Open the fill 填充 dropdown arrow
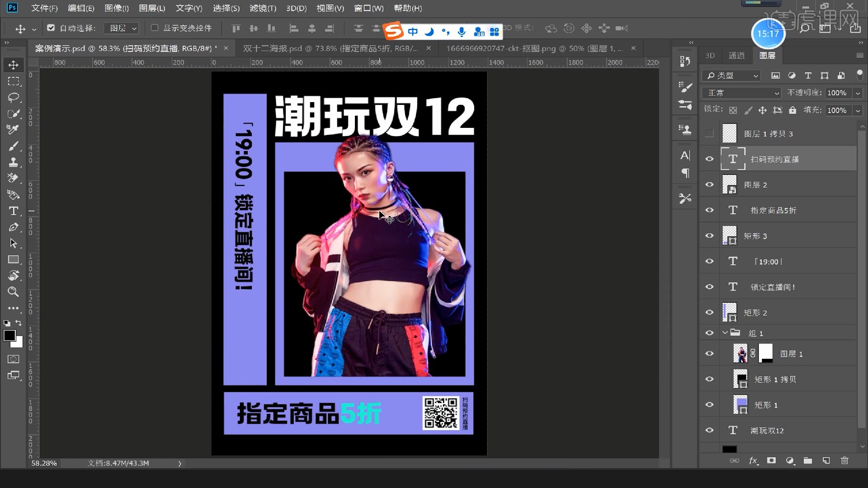Image resolution: width=868 pixels, height=488 pixels. click(x=858, y=110)
